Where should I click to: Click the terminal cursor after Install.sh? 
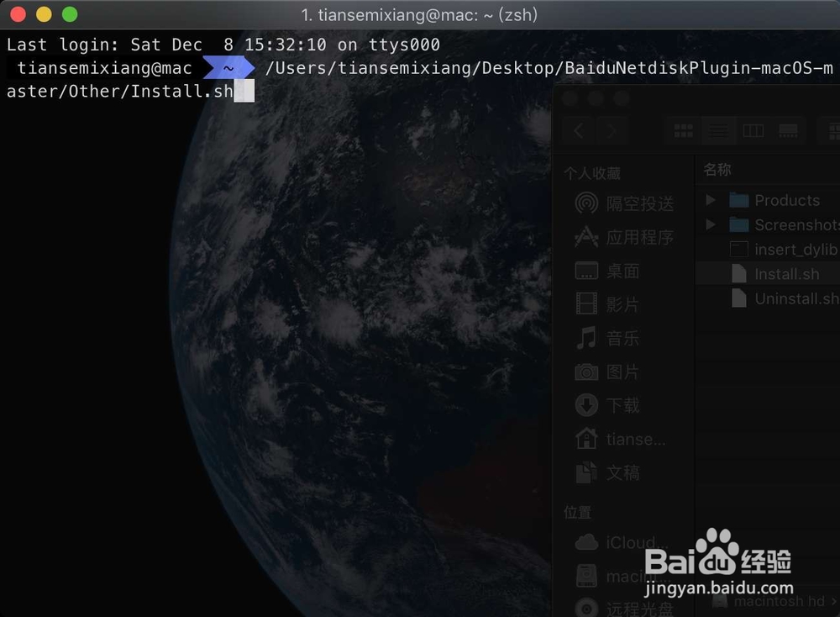244,91
